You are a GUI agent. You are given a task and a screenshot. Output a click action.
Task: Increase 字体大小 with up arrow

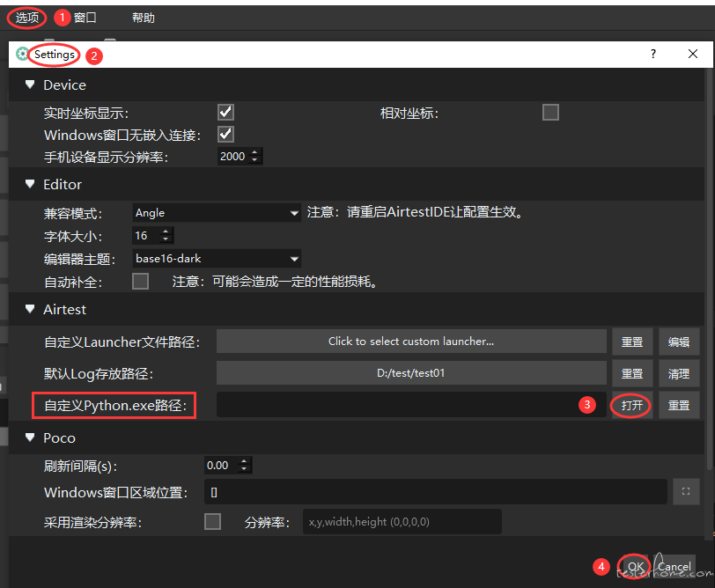pyautogui.click(x=166, y=232)
